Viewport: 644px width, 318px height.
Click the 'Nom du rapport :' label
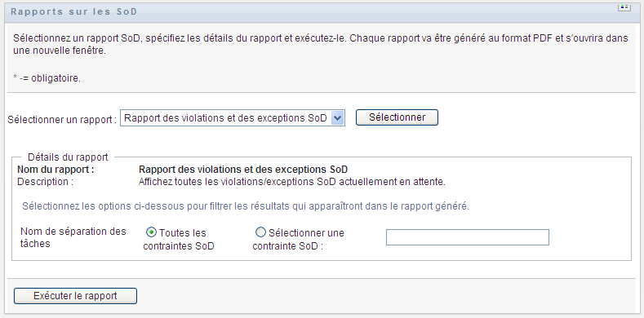coord(56,170)
